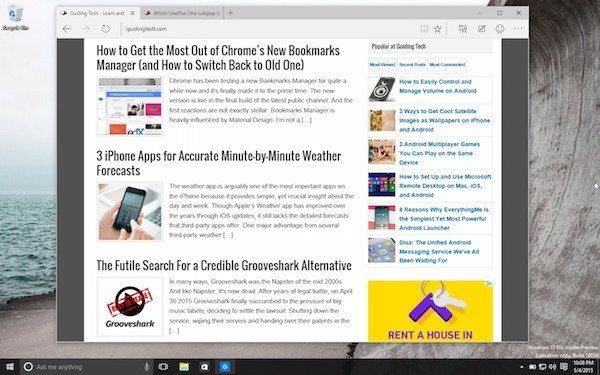
Task: Open the Windows Start menu
Action: (10, 367)
